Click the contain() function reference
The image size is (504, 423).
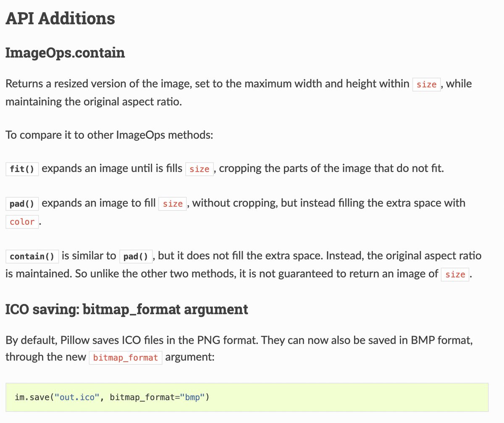[x=32, y=256]
